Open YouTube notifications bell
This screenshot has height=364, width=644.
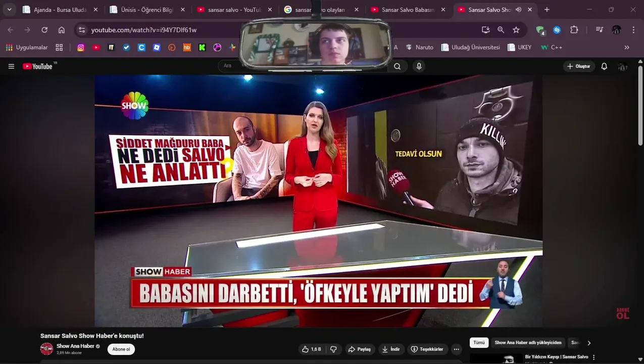604,66
